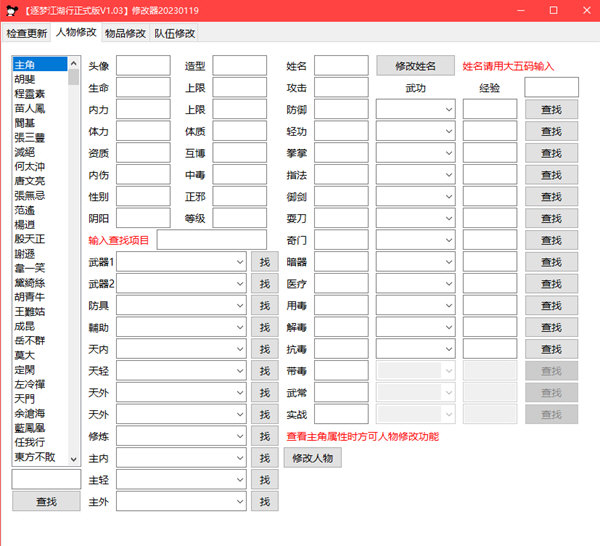The image size is (600, 546).
Task: Choose 左冷禪 from the list
Action: coord(40,384)
